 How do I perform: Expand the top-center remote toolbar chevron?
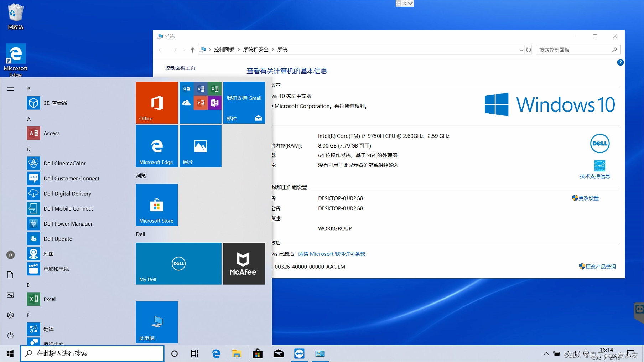pyautogui.click(x=410, y=3)
